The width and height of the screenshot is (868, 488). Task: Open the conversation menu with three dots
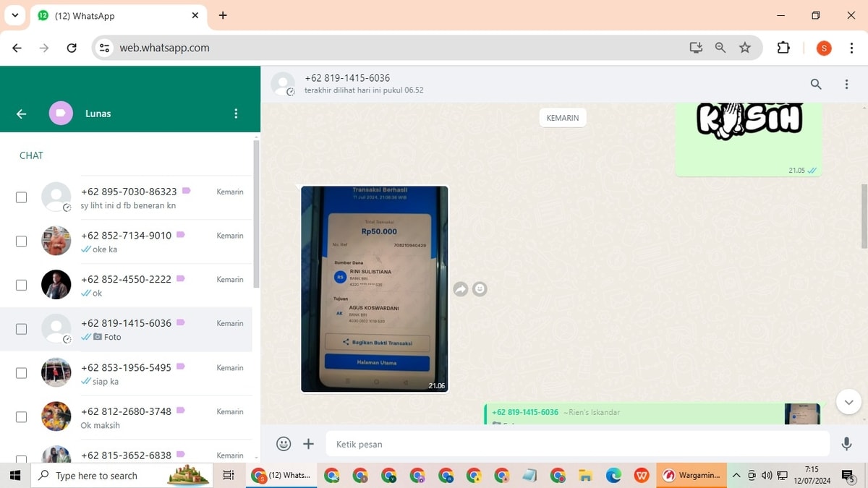click(846, 84)
